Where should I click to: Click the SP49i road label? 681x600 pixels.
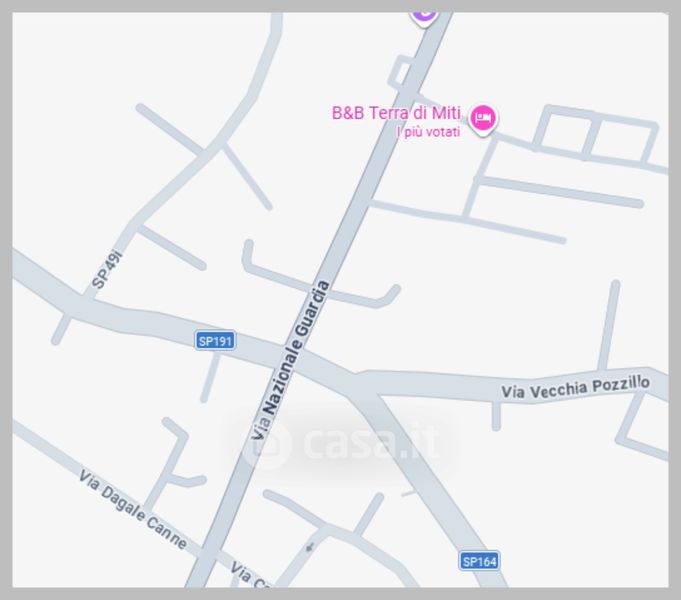[107, 269]
